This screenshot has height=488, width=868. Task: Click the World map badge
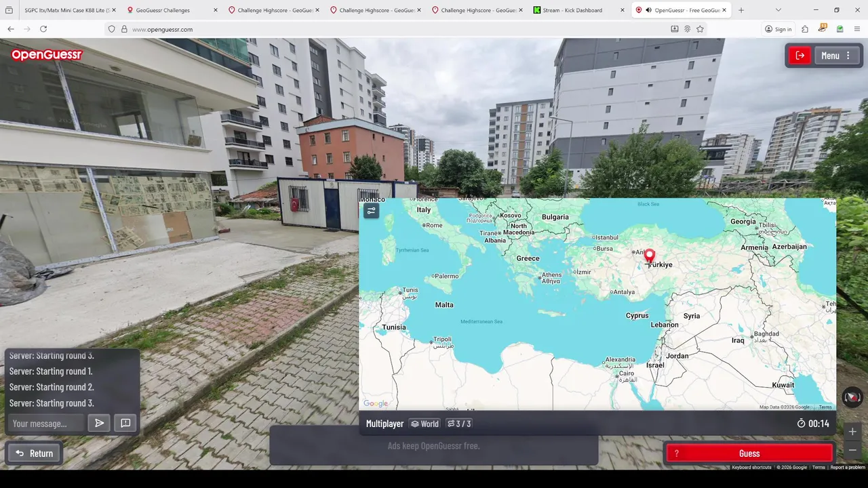coord(425,424)
